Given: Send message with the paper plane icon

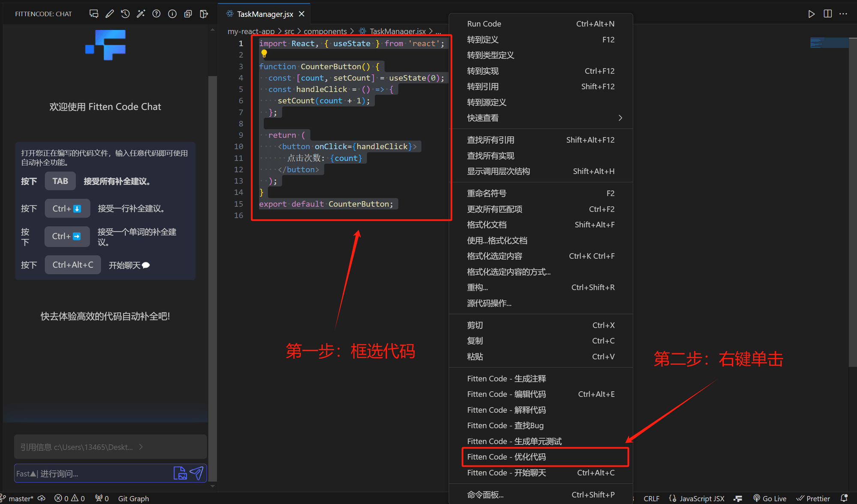Looking at the screenshot, I should click(197, 473).
